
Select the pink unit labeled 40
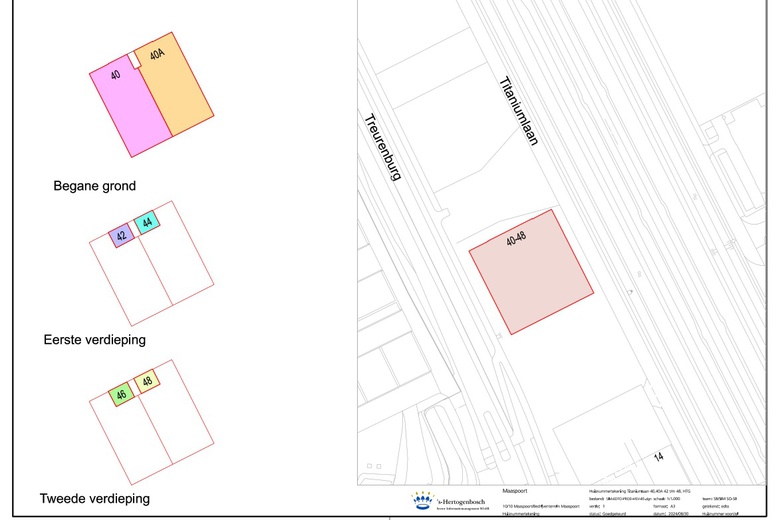pos(130,110)
